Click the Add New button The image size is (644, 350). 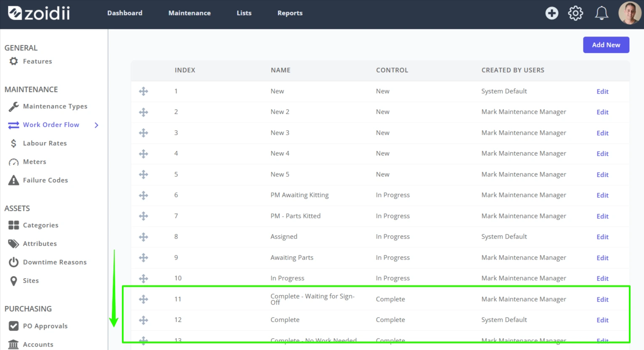click(x=606, y=45)
